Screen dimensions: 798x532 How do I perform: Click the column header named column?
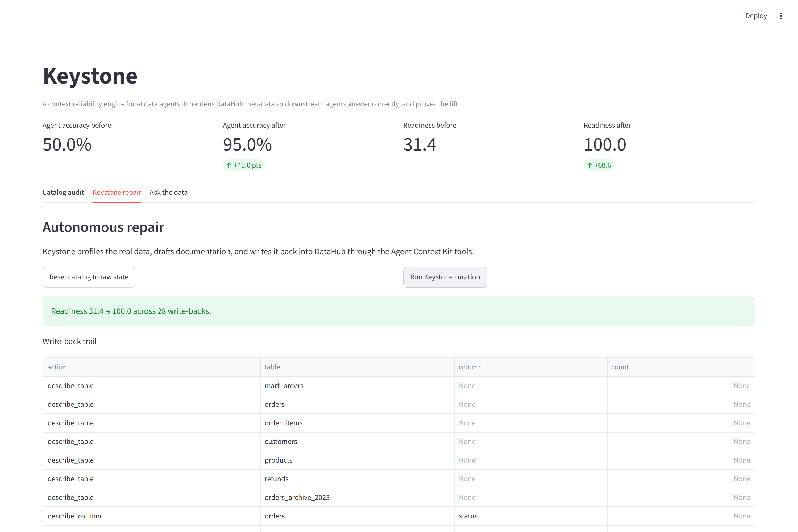531,367
